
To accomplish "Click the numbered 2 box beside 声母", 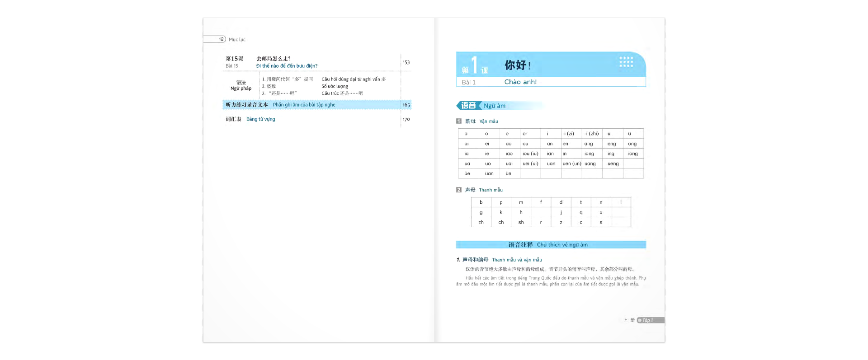I will pyautogui.click(x=459, y=190).
